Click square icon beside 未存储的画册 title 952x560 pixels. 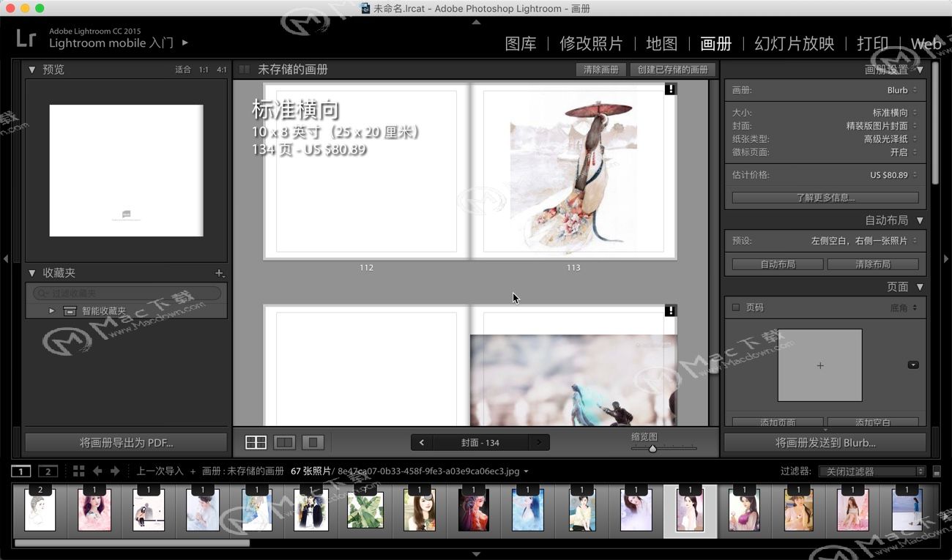[245, 70]
